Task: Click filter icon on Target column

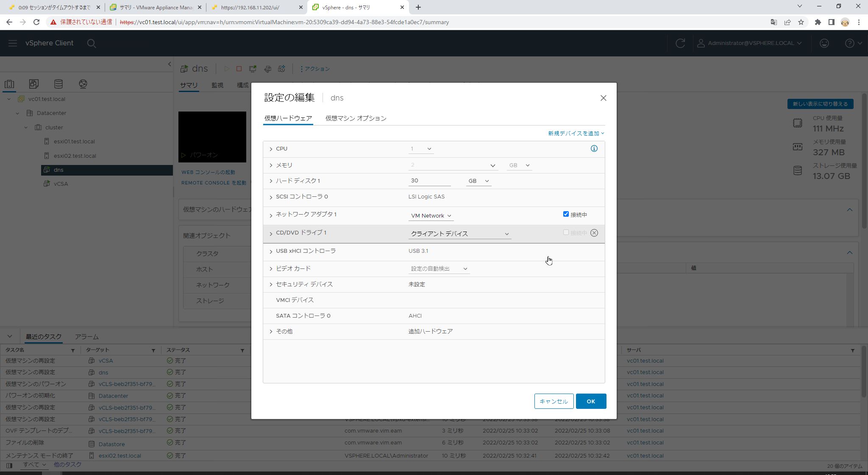Action: pos(153,350)
